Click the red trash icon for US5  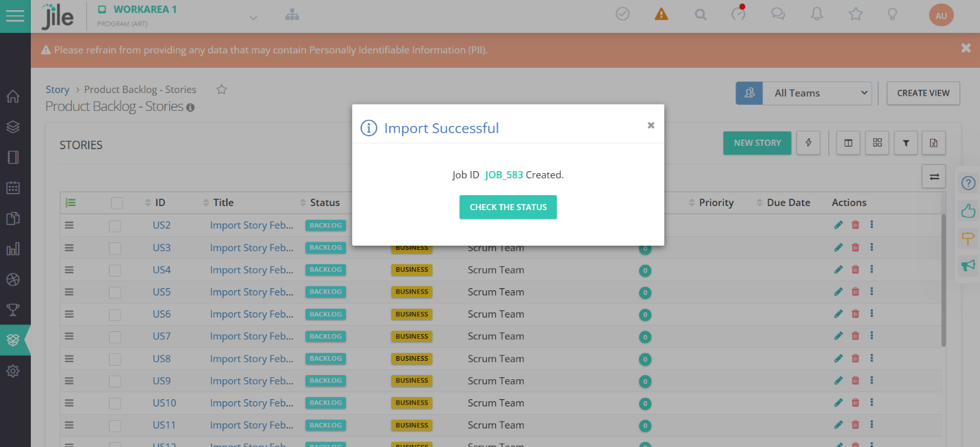855,292
